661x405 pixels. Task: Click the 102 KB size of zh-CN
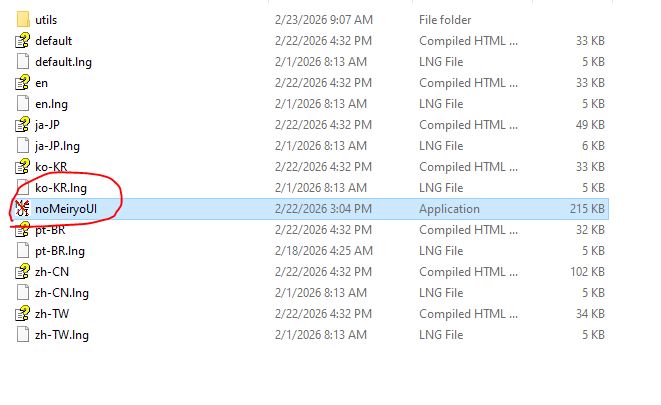587,272
